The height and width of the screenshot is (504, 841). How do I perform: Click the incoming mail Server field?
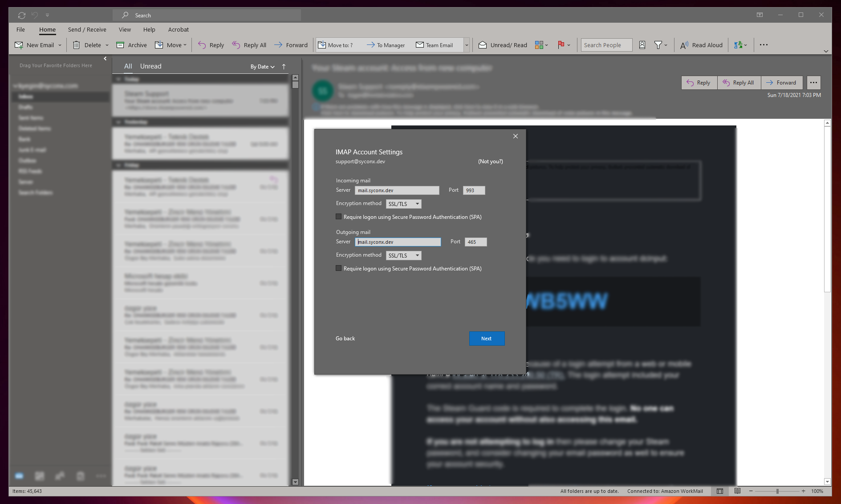(397, 190)
